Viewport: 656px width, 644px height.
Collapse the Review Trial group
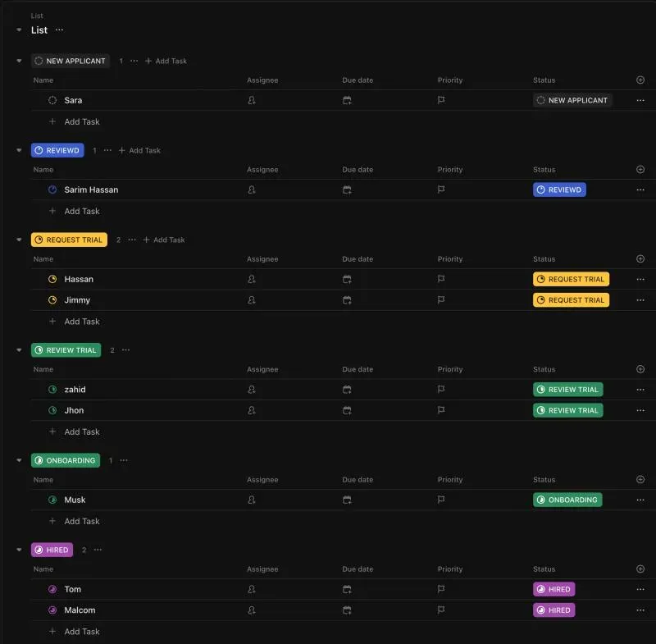pyautogui.click(x=19, y=350)
